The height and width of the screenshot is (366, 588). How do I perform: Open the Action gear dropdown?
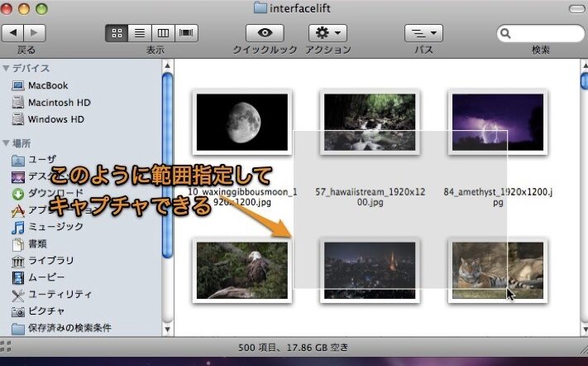(x=327, y=33)
